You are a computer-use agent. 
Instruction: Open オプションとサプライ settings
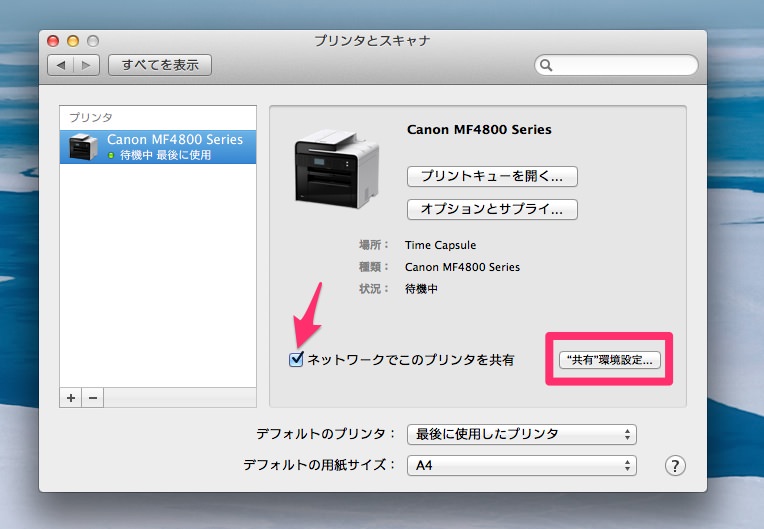click(492, 209)
